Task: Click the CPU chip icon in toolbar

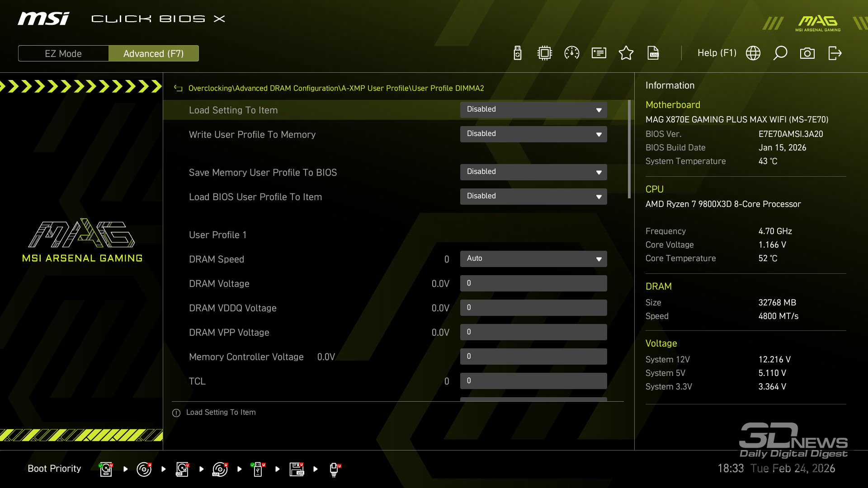Action: 545,53
